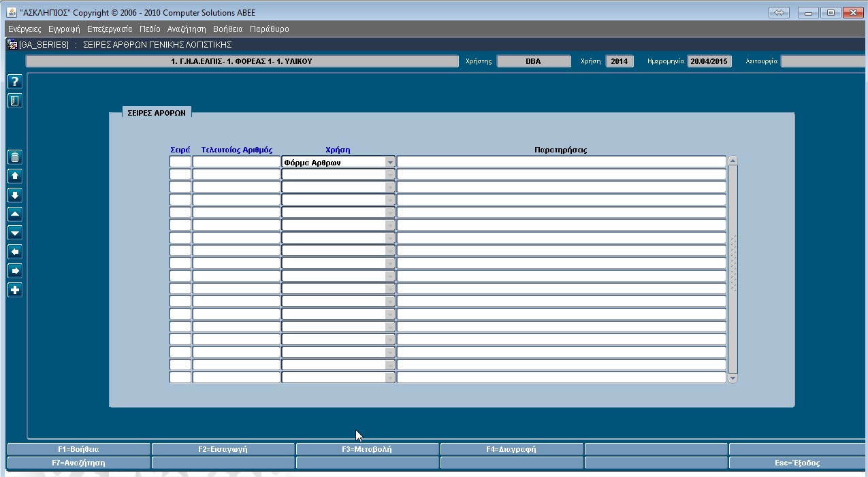Screen dimensions: 868x477
Task: Click the GA_SERIES form icon
Action: [x=12, y=44]
